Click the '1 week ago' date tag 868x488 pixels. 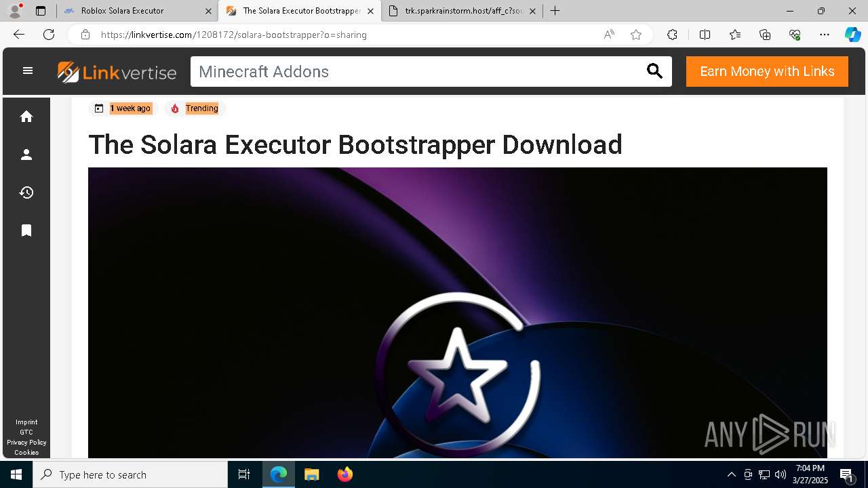pos(123,108)
